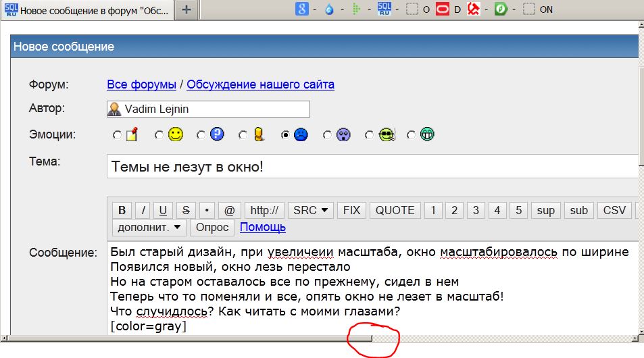The height and width of the screenshot is (358, 644).
Task: Open the Помощь help link
Action: tap(262, 227)
